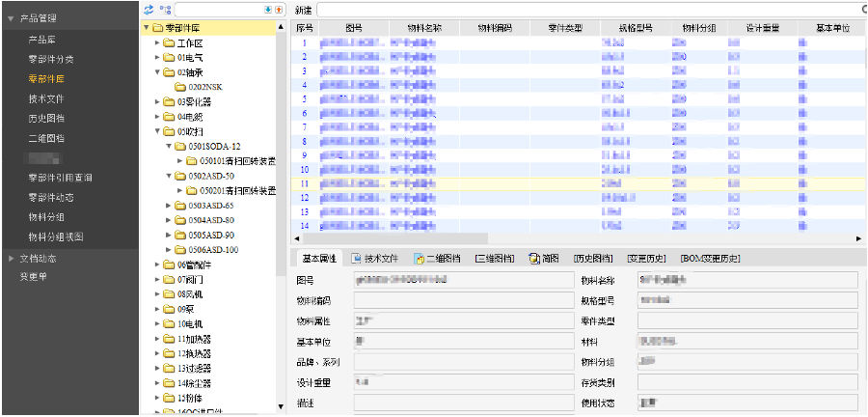
Task: Click the 技术文件 tab document icon
Action: [x=356, y=259]
